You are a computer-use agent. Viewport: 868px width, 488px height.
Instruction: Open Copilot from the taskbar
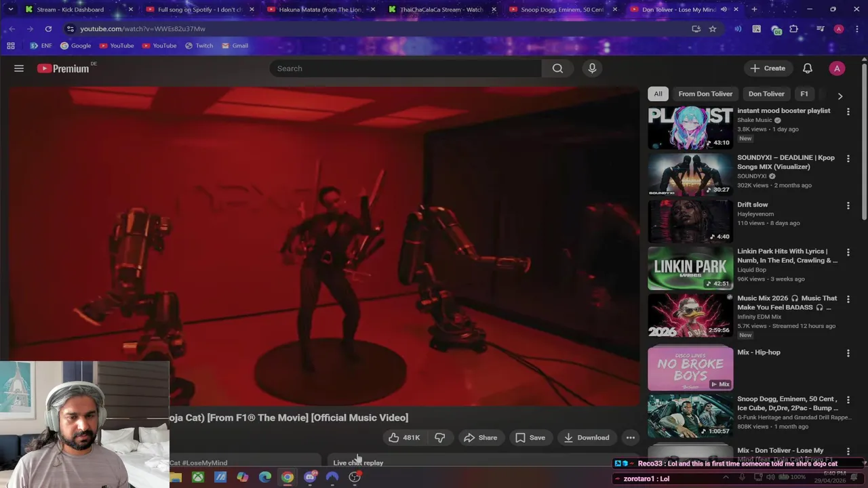(243, 477)
